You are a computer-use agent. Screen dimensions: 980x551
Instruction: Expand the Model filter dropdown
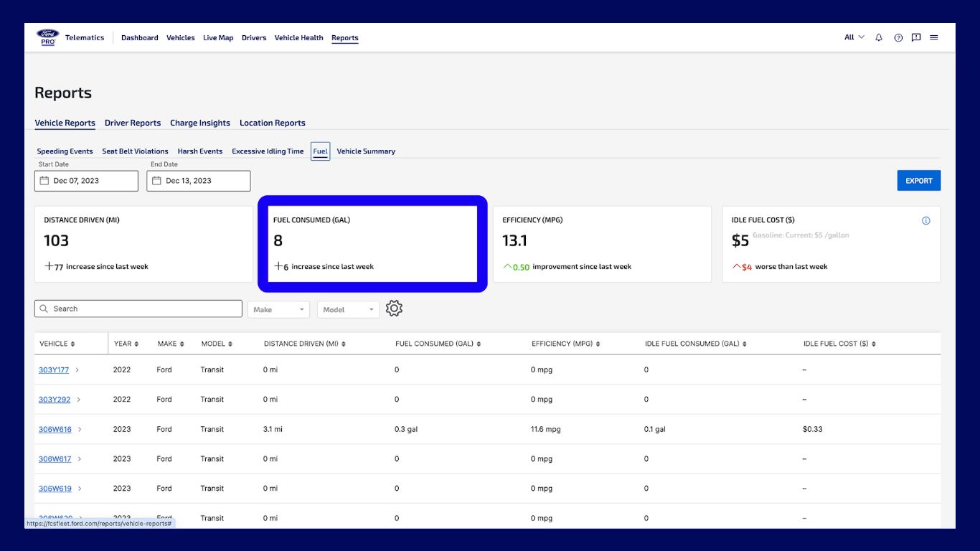tap(348, 310)
